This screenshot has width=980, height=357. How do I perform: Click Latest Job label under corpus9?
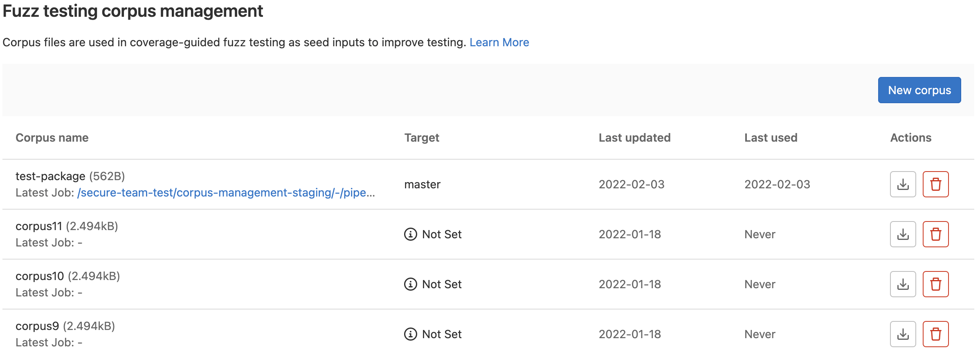tap(45, 342)
